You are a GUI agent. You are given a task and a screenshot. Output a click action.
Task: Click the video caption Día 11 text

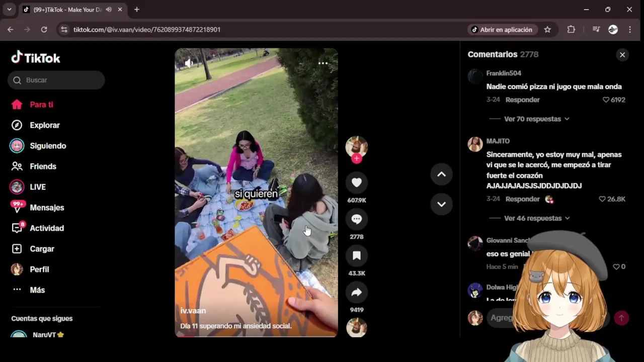pos(236,326)
